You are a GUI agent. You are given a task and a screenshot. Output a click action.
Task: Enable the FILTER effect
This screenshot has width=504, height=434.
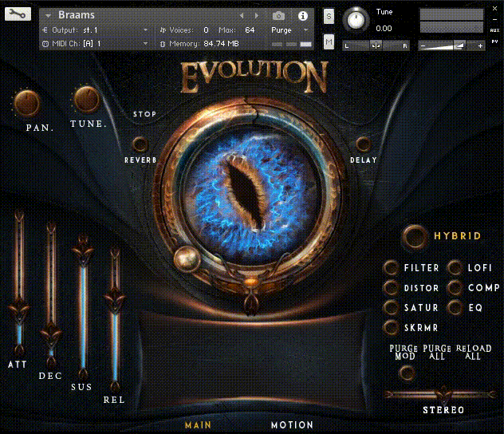coord(392,267)
